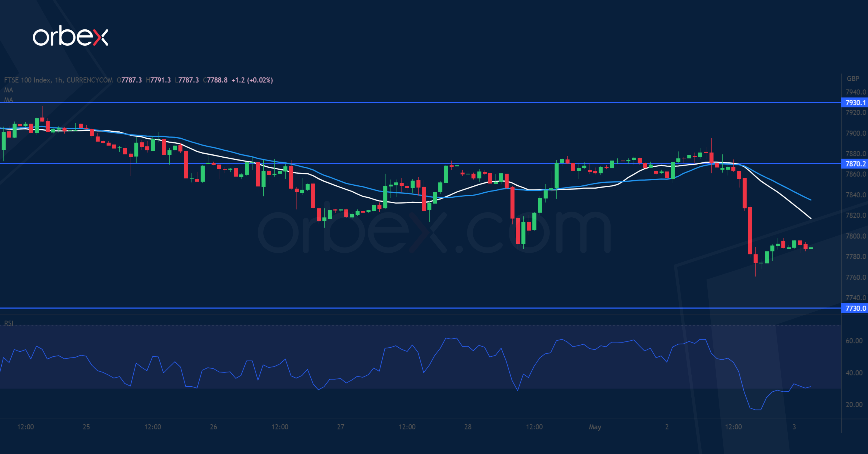Select the first MA indicator label
Viewport: 868px width, 454px height.
click(x=8, y=90)
